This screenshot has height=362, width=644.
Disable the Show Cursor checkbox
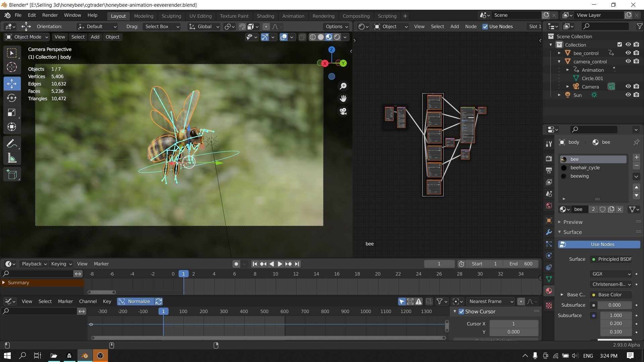pyautogui.click(x=462, y=312)
